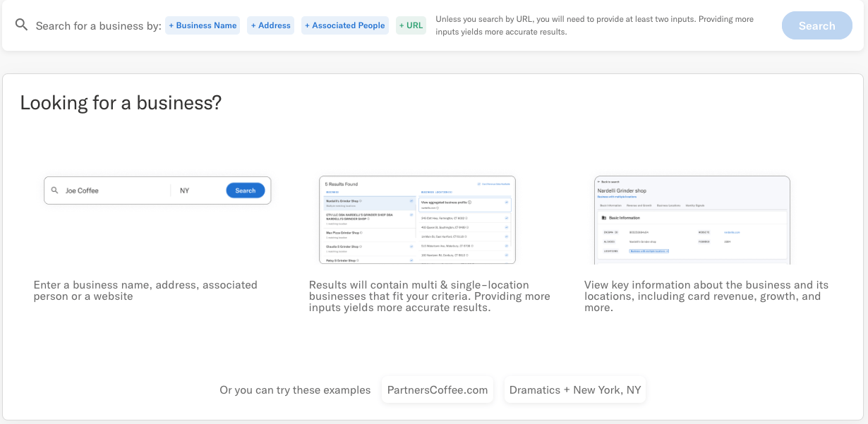Screen dimensions: 868x424
Task: Click the back arrow on Back to search
Action: (598, 181)
